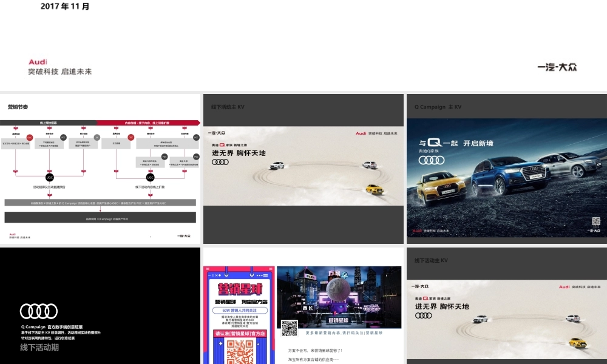Open the 营销节奏 flowchart slide thumbnail
The width and height of the screenshot is (607, 364).
point(100,169)
